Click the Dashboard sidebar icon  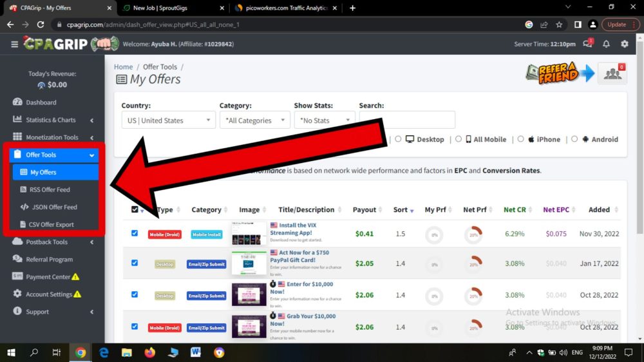coord(17,102)
